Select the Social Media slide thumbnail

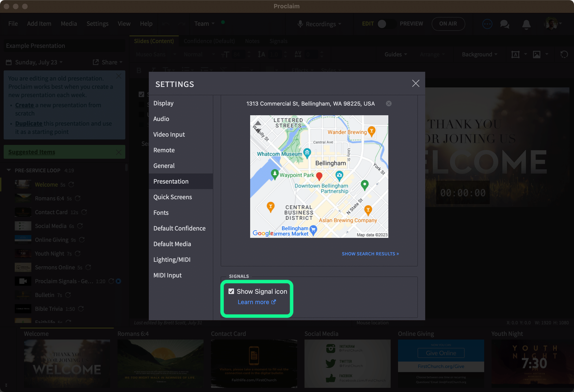347,363
